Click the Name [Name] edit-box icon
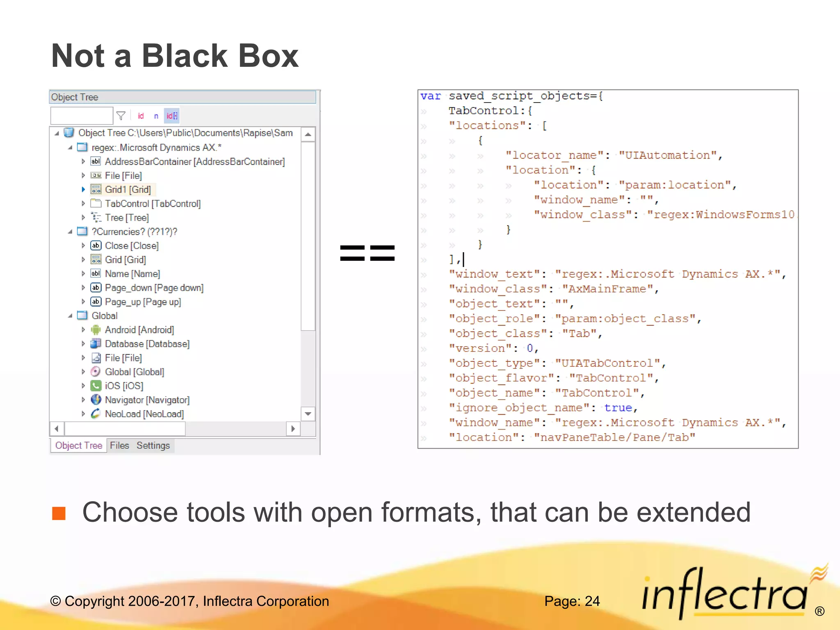Image resolution: width=840 pixels, height=630 pixels. pyautogui.click(x=96, y=273)
